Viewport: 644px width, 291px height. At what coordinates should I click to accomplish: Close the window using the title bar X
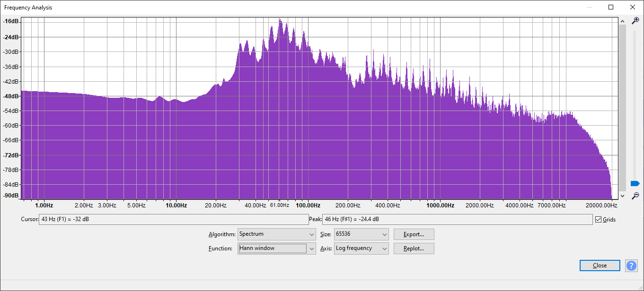tap(633, 7)
